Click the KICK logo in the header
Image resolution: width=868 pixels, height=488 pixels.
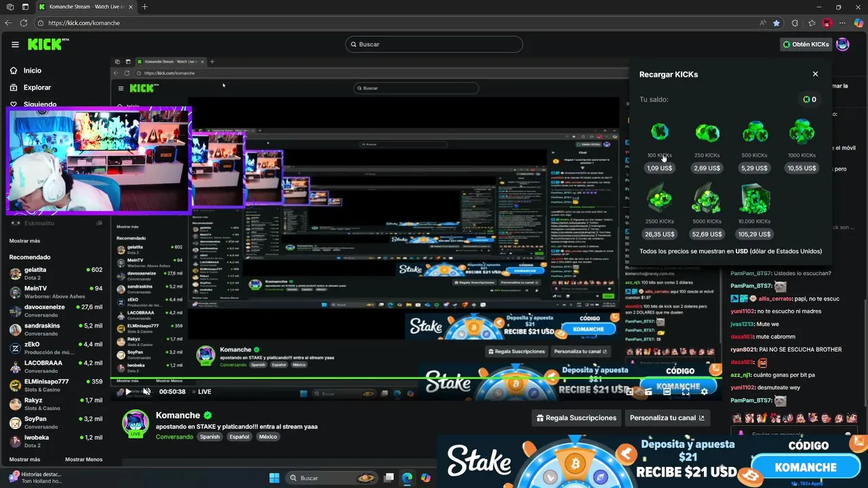coord(48,44)
